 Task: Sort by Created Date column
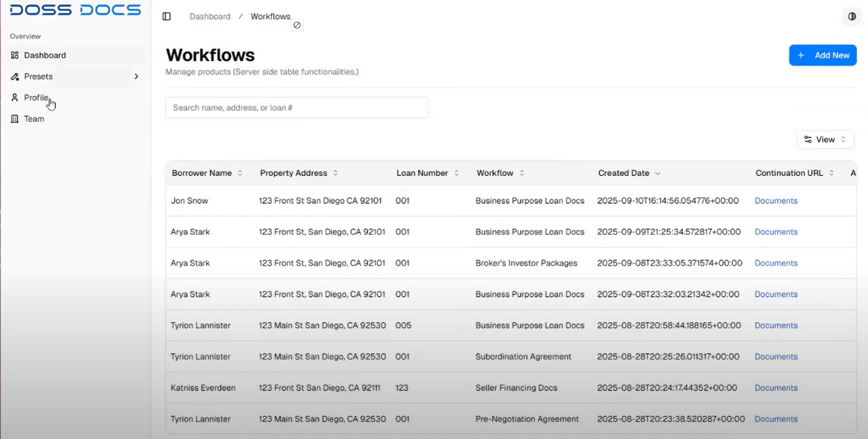pyautogui.click(x=629, y=173)
